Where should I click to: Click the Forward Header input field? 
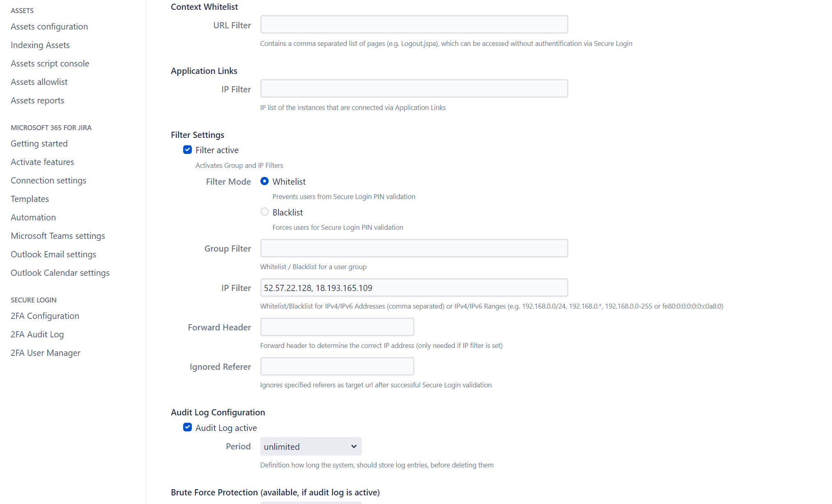[337, 327]
